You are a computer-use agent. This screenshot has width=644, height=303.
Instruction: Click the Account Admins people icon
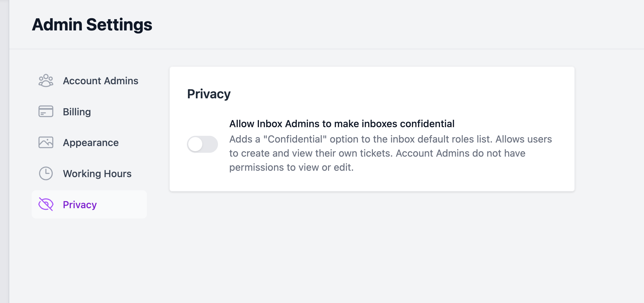(x=46, y=81)
